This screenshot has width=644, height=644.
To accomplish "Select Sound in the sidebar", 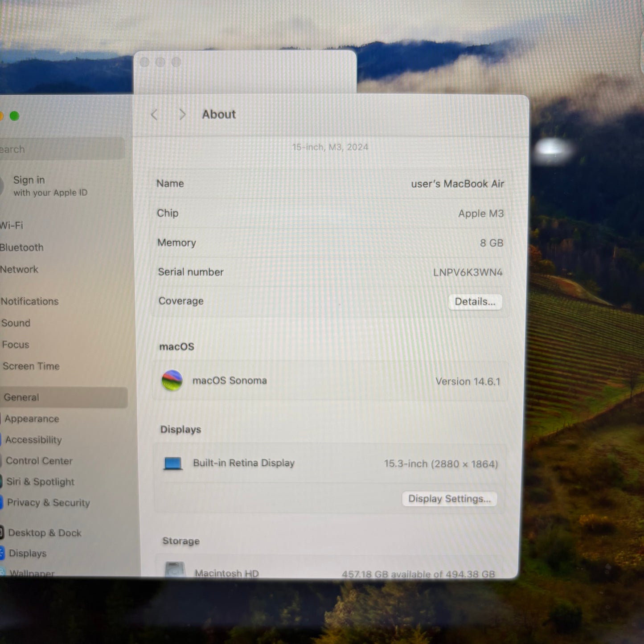I will [x=16, y=323].
